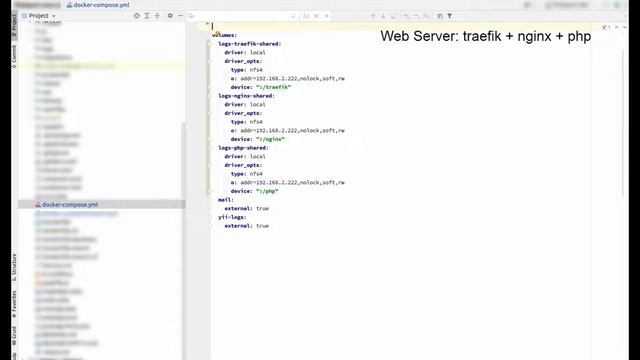Go to next highlighted problem arrow
Viewport: 640px width, 360px height.
coord(624,27)
